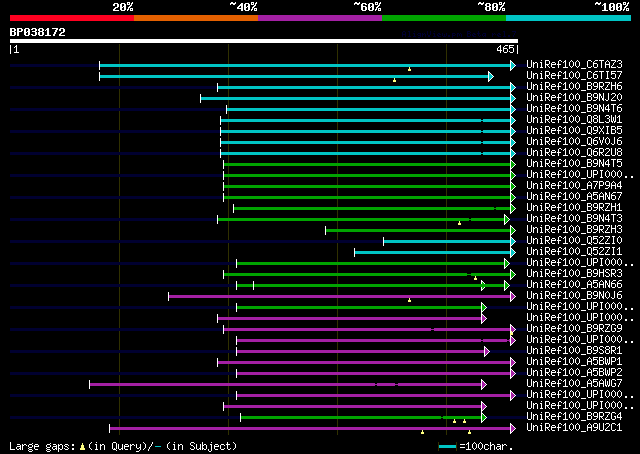Click the start position label 1
Image resolution: width=640 pixels, height=454 pixels.
(x=16, y=49)
